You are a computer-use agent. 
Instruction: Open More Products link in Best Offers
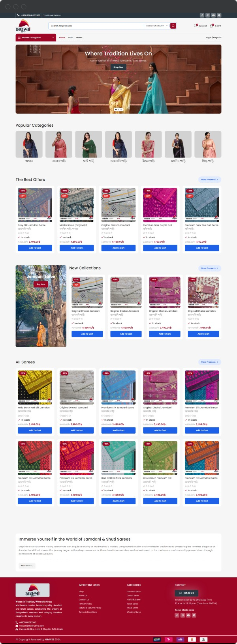(x=209, y=180)
